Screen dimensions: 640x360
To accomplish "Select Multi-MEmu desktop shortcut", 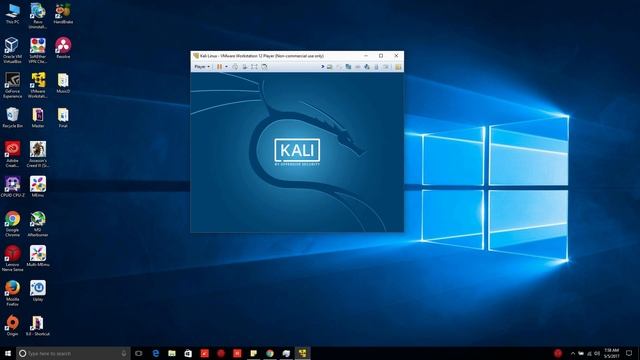I will point(38,256).
